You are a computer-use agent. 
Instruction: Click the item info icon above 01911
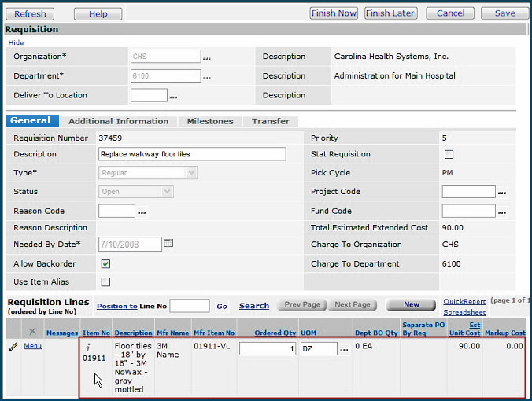[x=89, y=345]
